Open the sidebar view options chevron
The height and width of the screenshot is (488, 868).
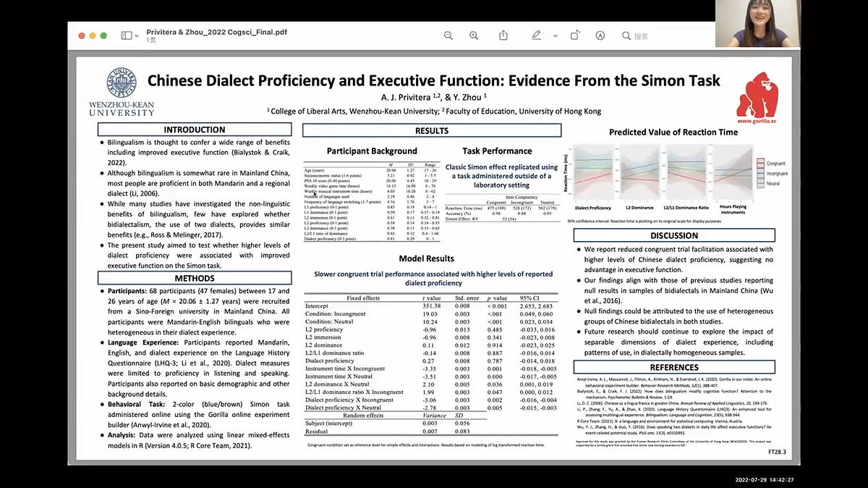(137, 35)
